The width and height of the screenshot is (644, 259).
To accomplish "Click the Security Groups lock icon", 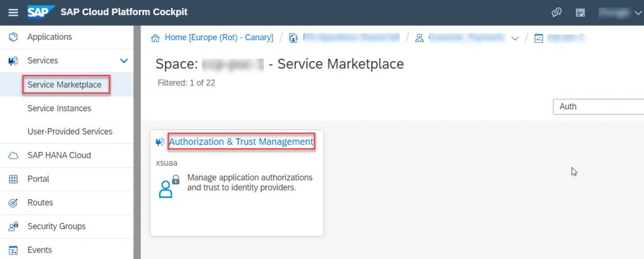I will point(13,226).
